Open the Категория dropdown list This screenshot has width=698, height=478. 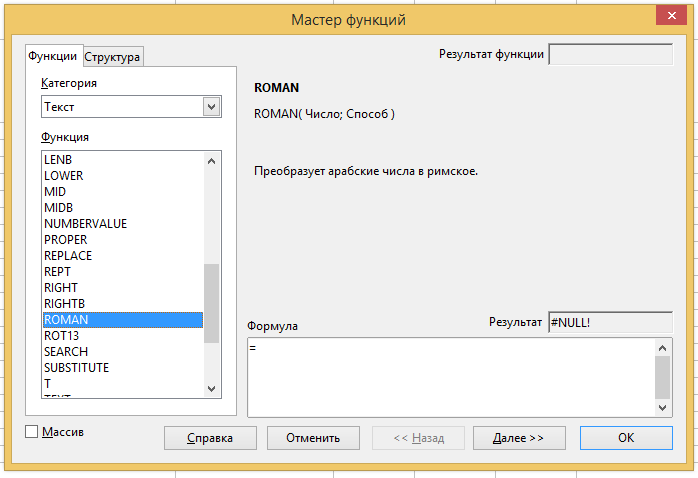(x=211, y=106)
